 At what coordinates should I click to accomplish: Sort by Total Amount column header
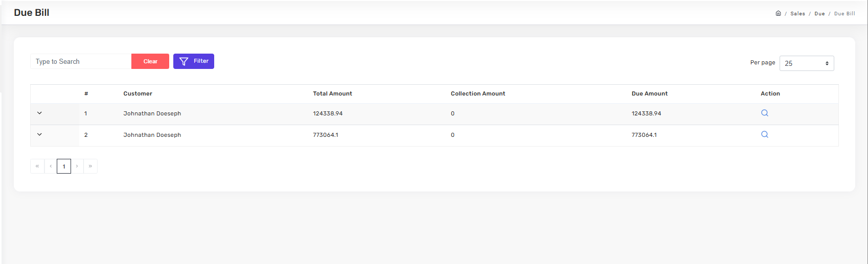click(x=332, y=93)
